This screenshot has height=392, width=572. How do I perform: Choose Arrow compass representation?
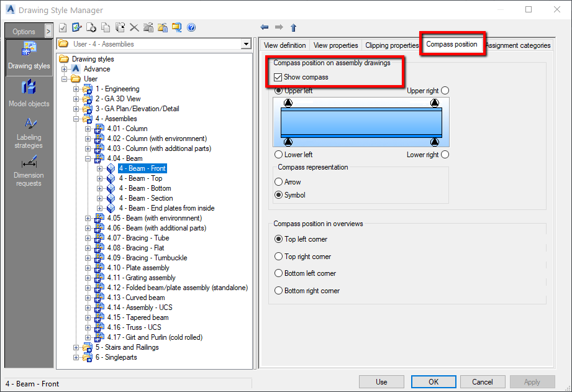click(x=278, y=182)
